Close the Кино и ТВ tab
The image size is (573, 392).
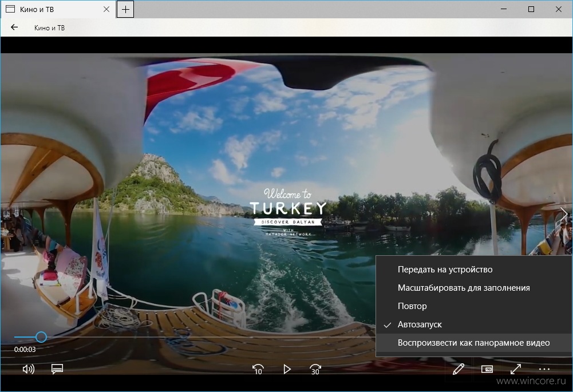106,9
